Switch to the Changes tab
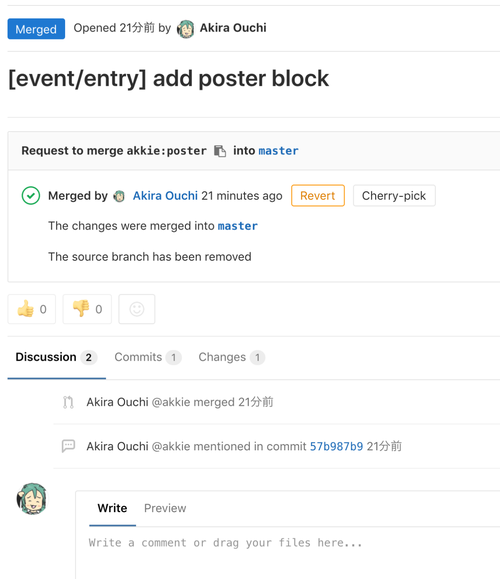 (232, 357)
